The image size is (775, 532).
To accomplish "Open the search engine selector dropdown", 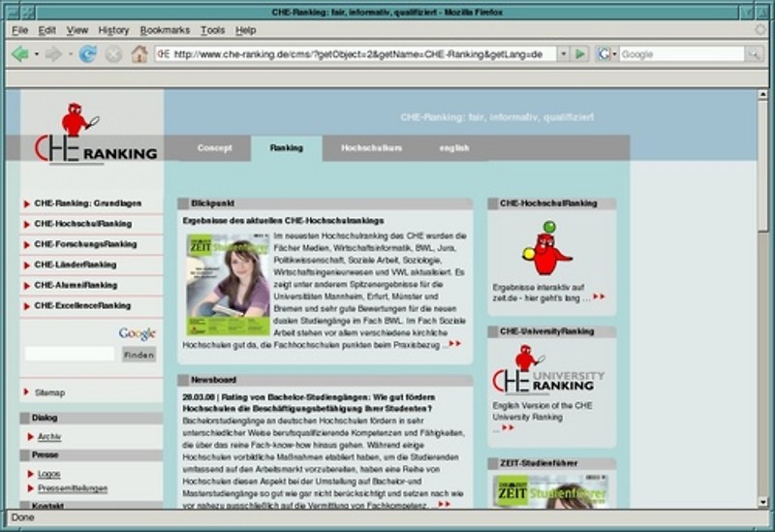I will point(614,54).
